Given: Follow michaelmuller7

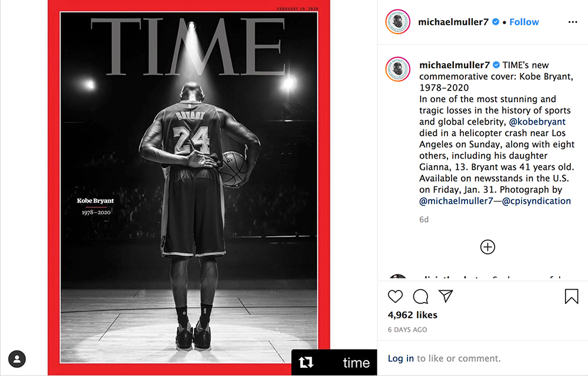Looking at the screenshot, I should (x=524, y=22).
